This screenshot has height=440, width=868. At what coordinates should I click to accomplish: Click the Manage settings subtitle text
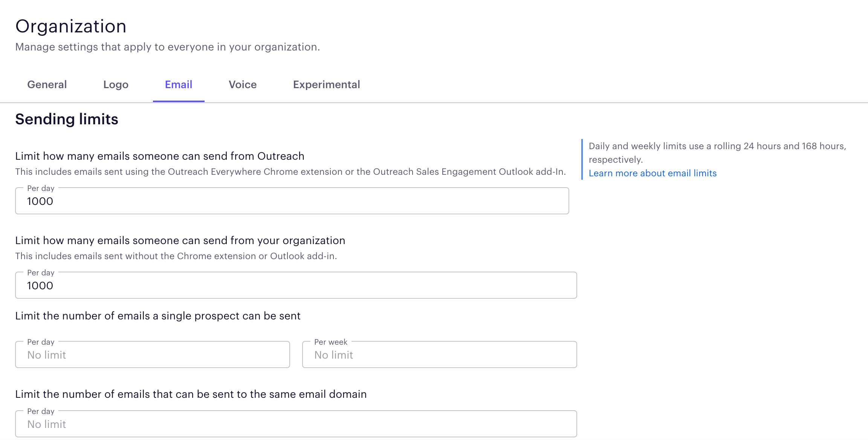[167, 47]
